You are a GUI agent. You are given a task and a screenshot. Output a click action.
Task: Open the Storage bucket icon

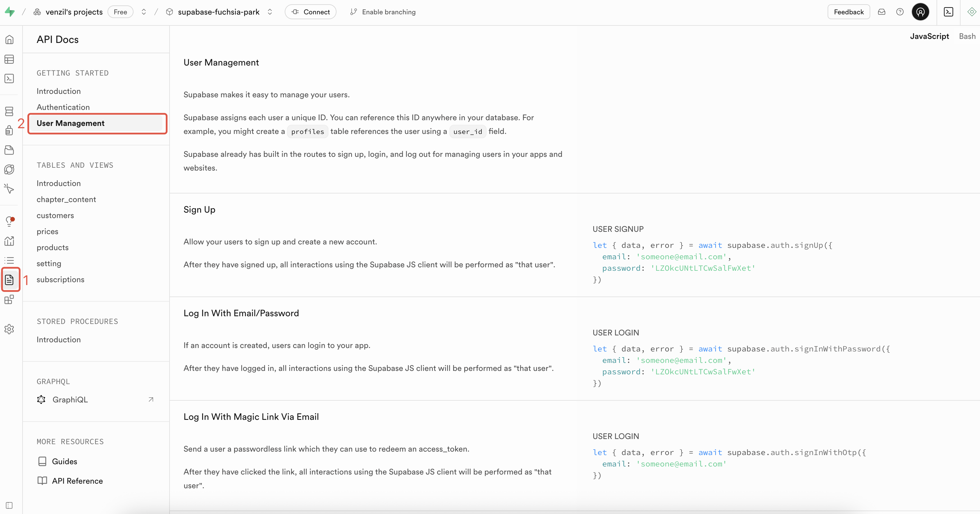coord(9,150)
